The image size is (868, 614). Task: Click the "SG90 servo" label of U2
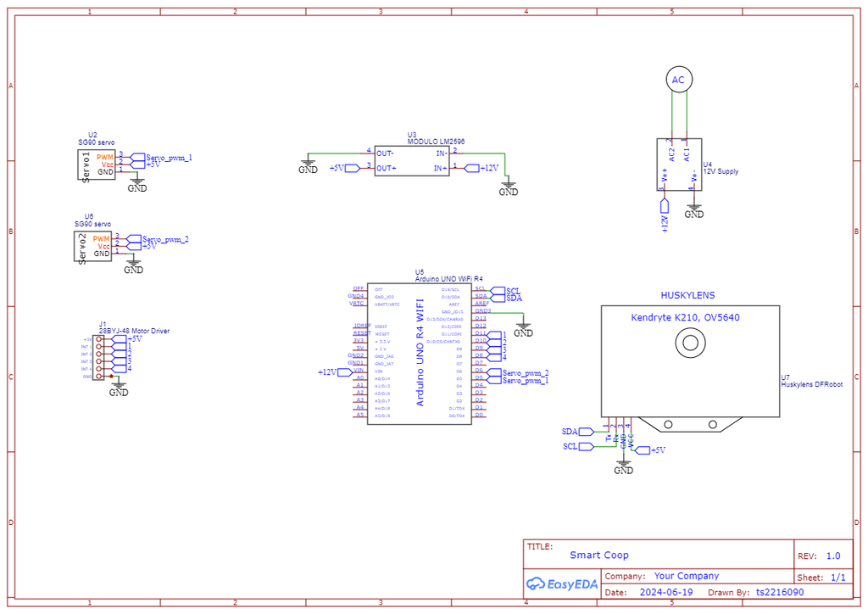click(x=97, y=142)
